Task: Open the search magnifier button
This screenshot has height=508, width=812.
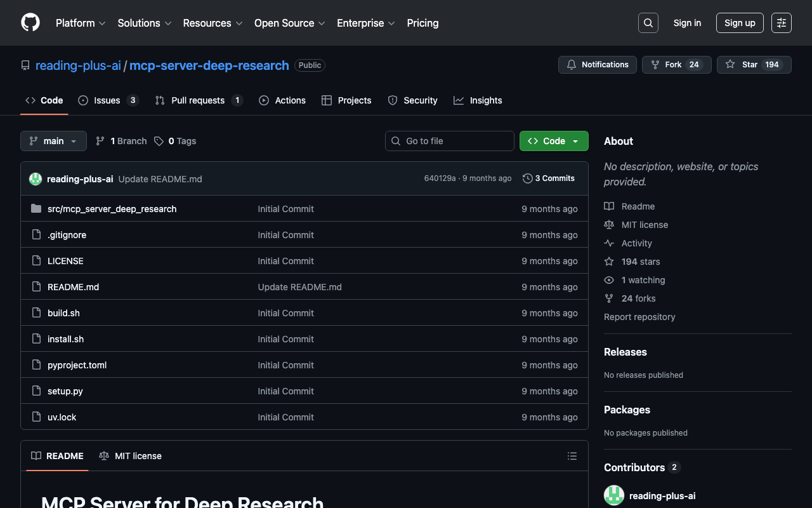Action: [x=648, y=23]
